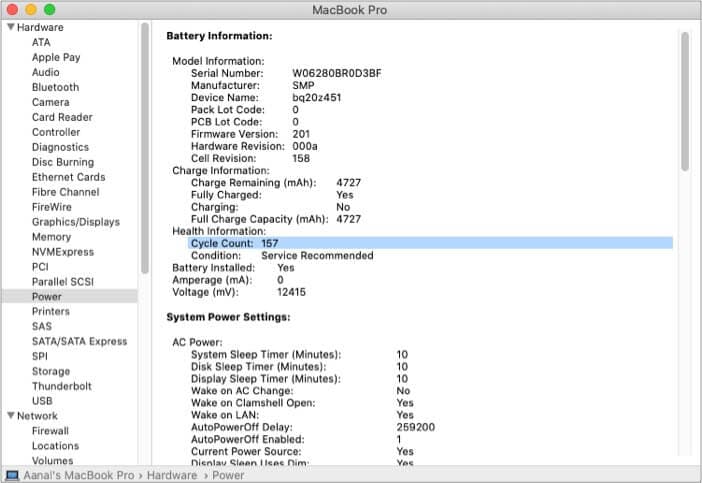Open Locations under Network
This screenshot has height=483, width=702.
(x=56, y=446)
